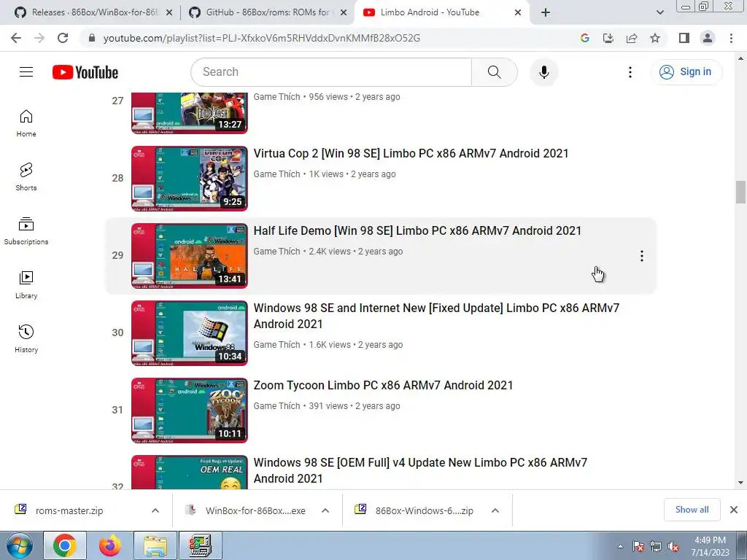This screenshot has height=560, width=747.
Task: Click the Google icon in address bar
Action: (585, 38)
